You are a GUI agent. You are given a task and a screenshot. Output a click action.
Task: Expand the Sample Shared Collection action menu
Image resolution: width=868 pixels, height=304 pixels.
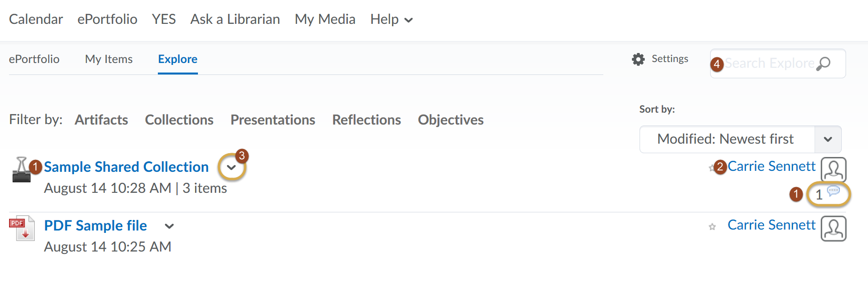point(231,168)
